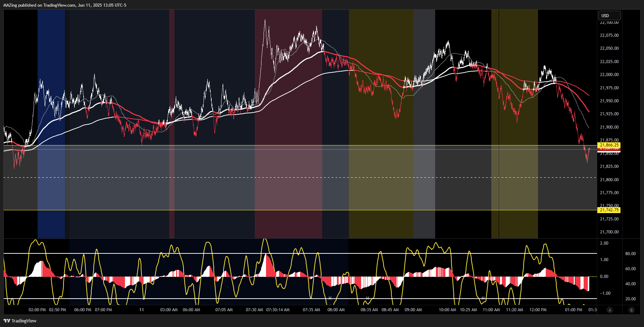
Task: Click the 0.00 oscillator scale value
Action: 604,277
